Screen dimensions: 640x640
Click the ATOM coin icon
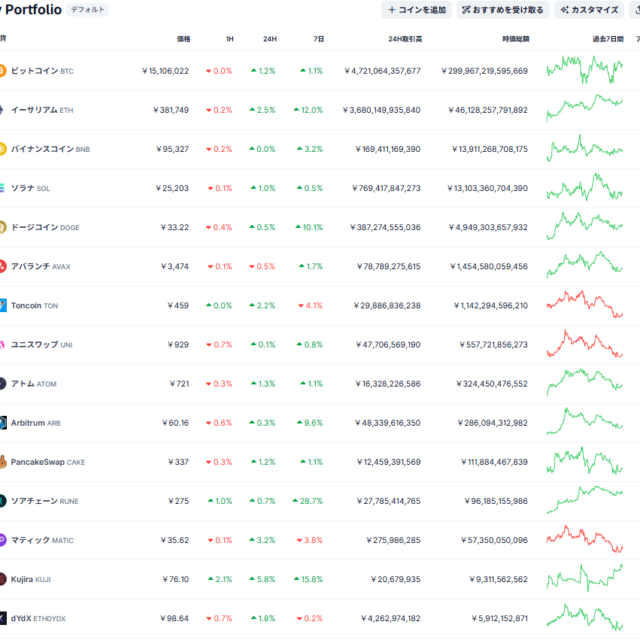2,384
